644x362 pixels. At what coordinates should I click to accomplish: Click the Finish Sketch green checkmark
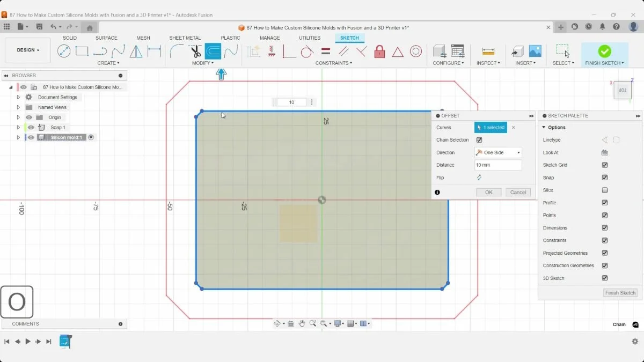605,51
